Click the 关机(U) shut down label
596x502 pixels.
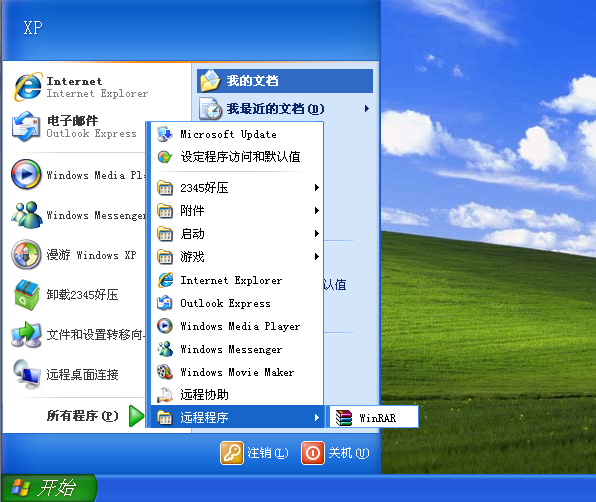point(349,453)
